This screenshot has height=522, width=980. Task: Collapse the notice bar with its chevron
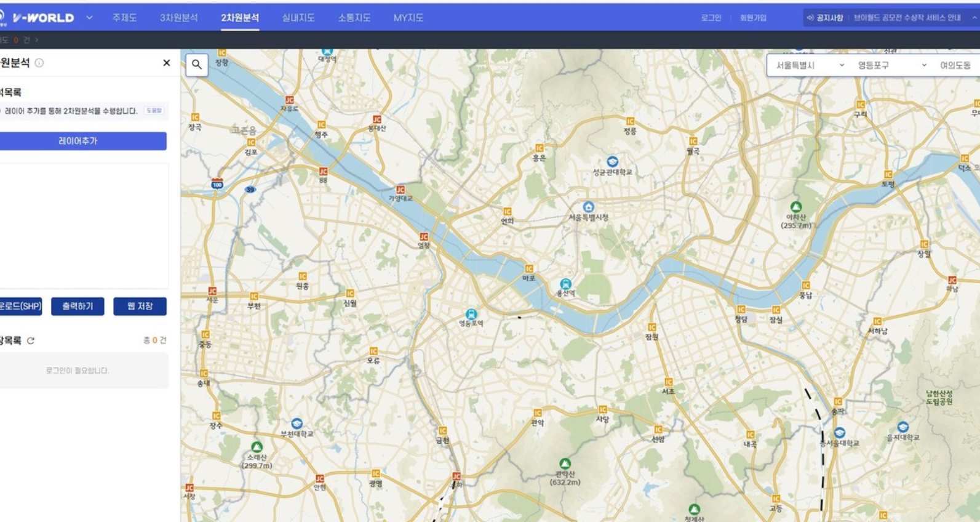pos(974,18)
